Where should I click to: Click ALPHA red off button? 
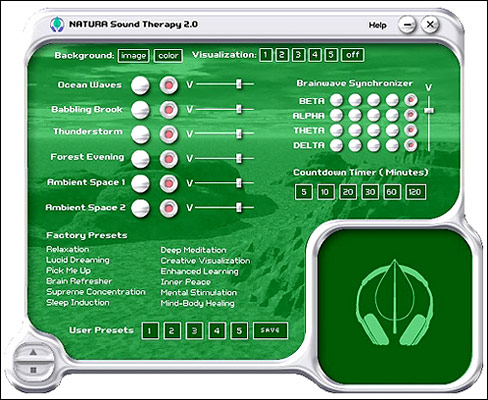coord(411,115)
